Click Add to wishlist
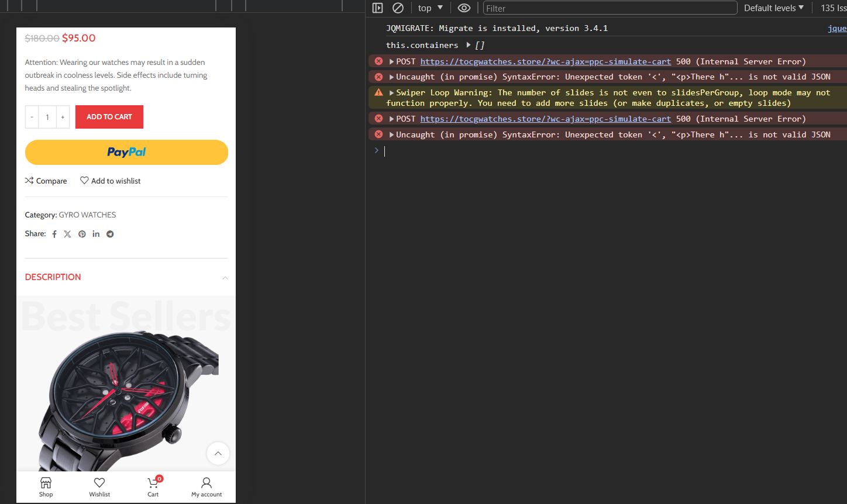Viewport: 847px width, 504px height. point(111,181)
